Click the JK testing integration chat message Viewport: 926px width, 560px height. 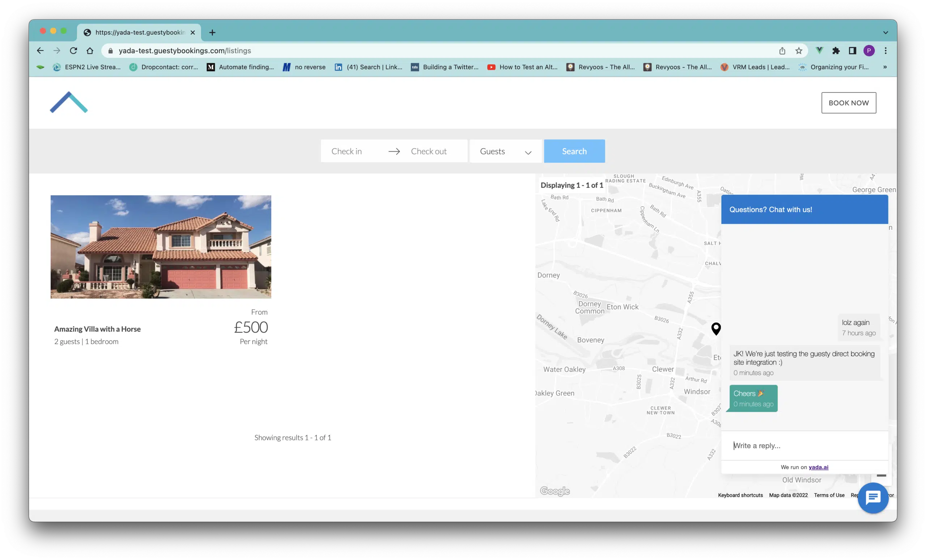click(804, 363)
